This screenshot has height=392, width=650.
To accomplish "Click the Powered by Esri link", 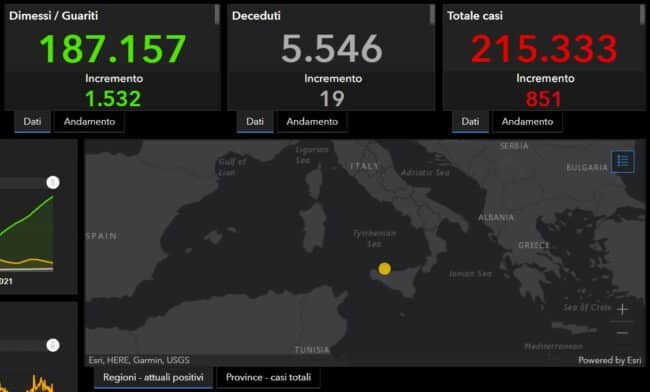I will (x=610, y=360).
